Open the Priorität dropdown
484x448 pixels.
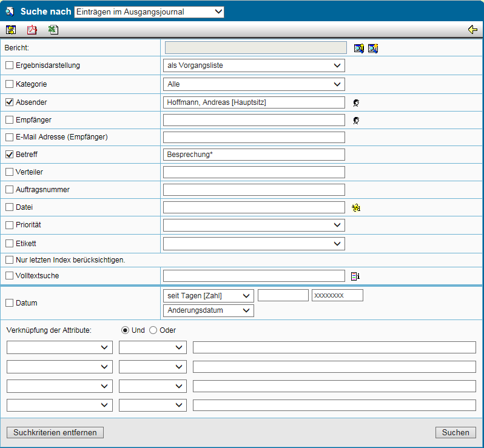254,225
